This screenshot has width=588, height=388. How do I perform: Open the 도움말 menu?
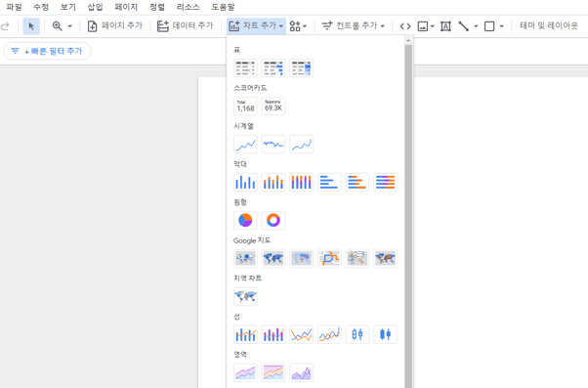[x=223, y=7]
